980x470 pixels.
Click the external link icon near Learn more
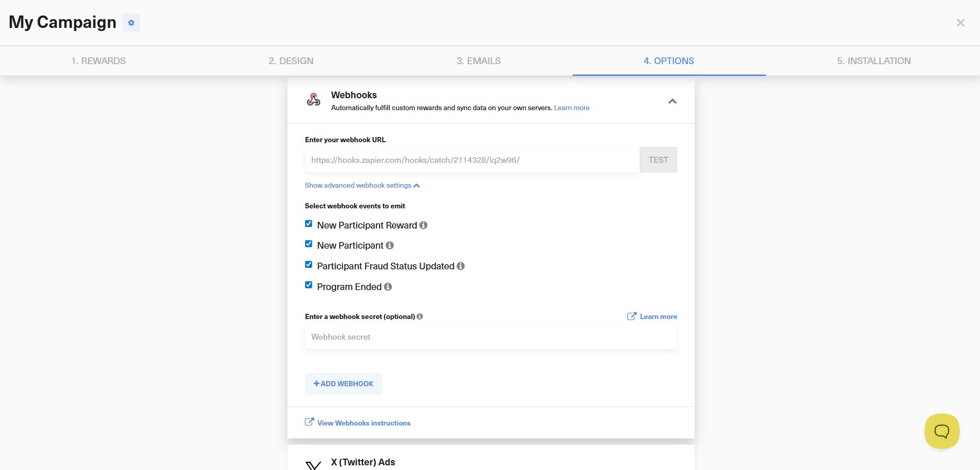(x=631, y=316)
